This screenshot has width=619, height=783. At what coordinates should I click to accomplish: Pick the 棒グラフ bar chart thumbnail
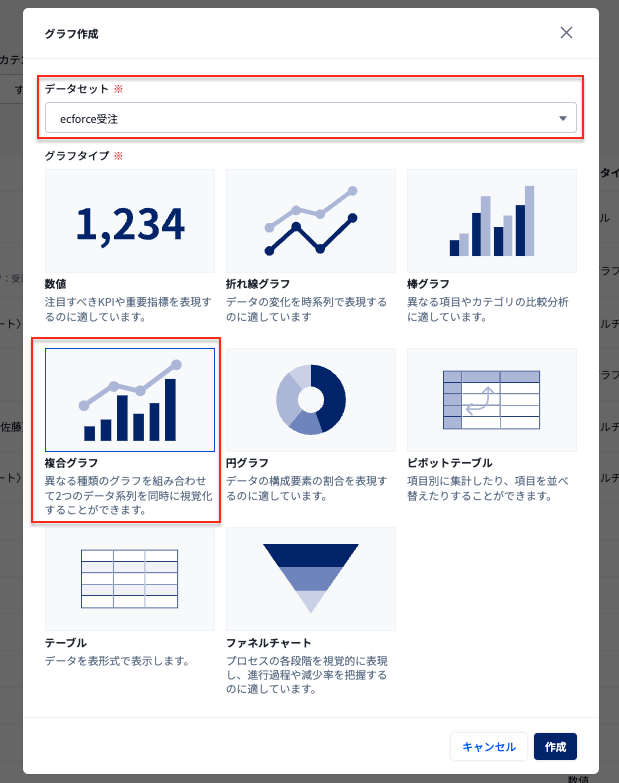(x=492, y=221)
